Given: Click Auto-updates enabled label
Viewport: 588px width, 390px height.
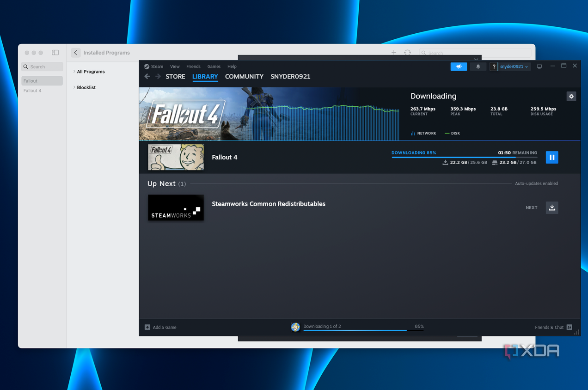Looking at the screenshot, I should coord(536,183).
